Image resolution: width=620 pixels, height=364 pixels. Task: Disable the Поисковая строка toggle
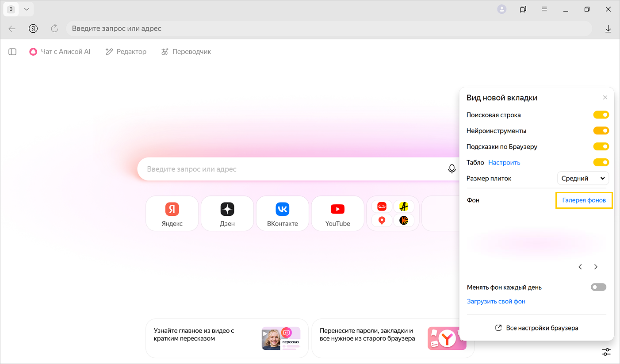(x=601, y=115)
